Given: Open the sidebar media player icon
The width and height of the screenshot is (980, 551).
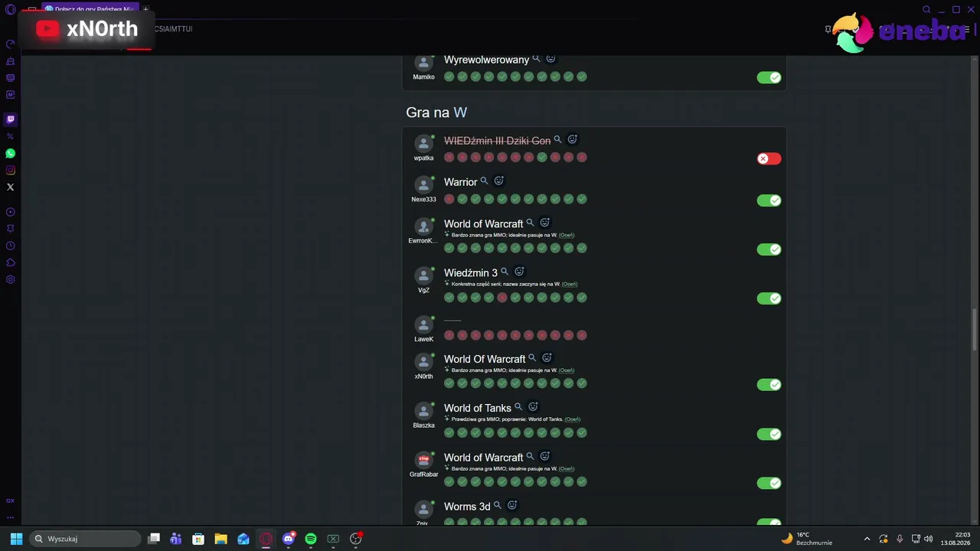Looking at the screenshot, I should tap(10, 212).
